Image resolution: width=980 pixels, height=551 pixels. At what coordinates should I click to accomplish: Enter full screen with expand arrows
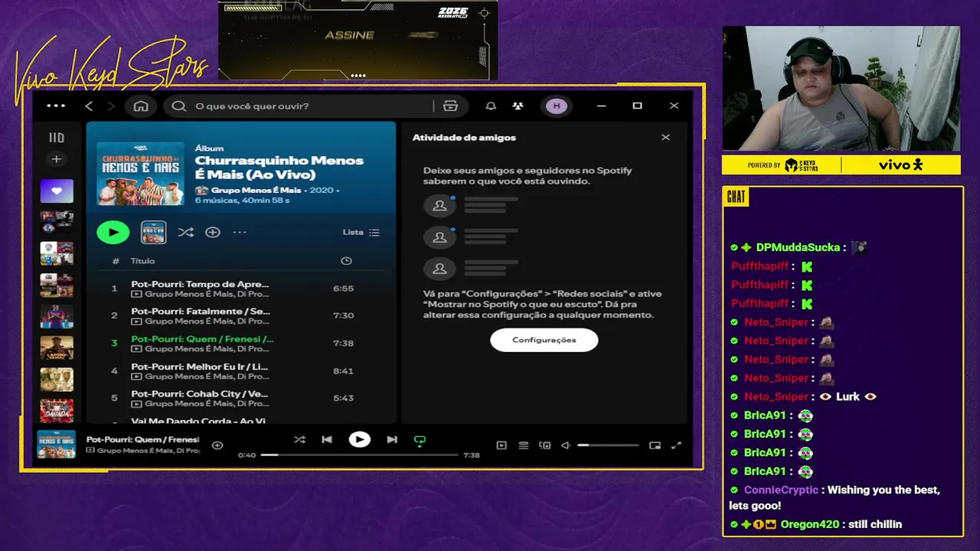pos(676,445)
